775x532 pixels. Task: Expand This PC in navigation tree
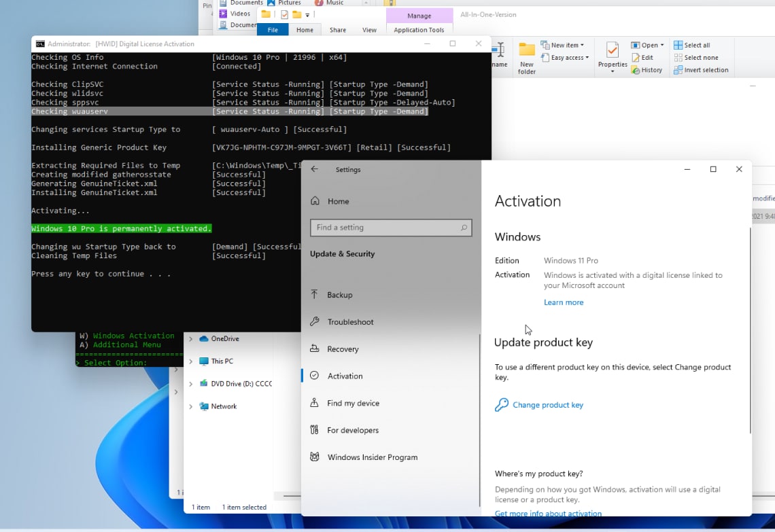click(191, 361)
